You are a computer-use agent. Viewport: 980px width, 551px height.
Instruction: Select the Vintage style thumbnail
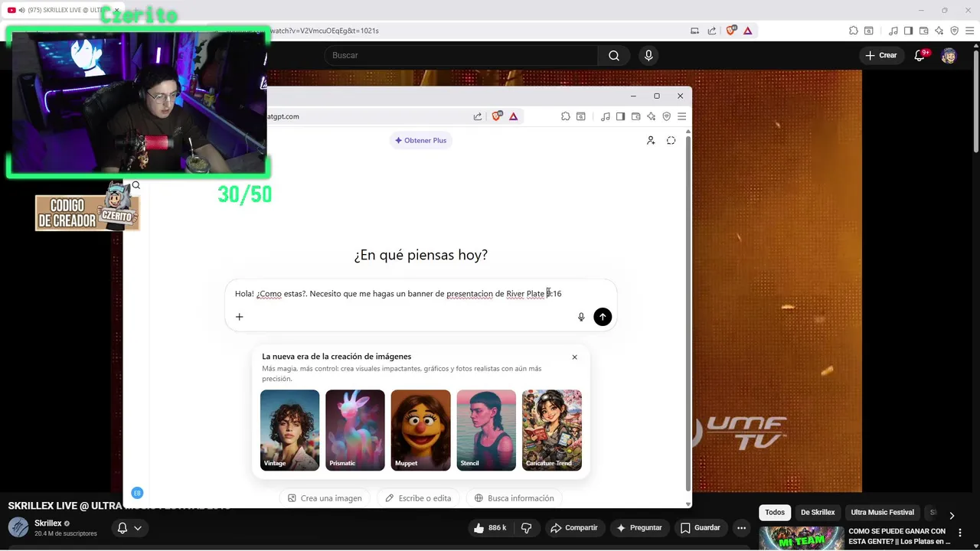click(289, 430)
